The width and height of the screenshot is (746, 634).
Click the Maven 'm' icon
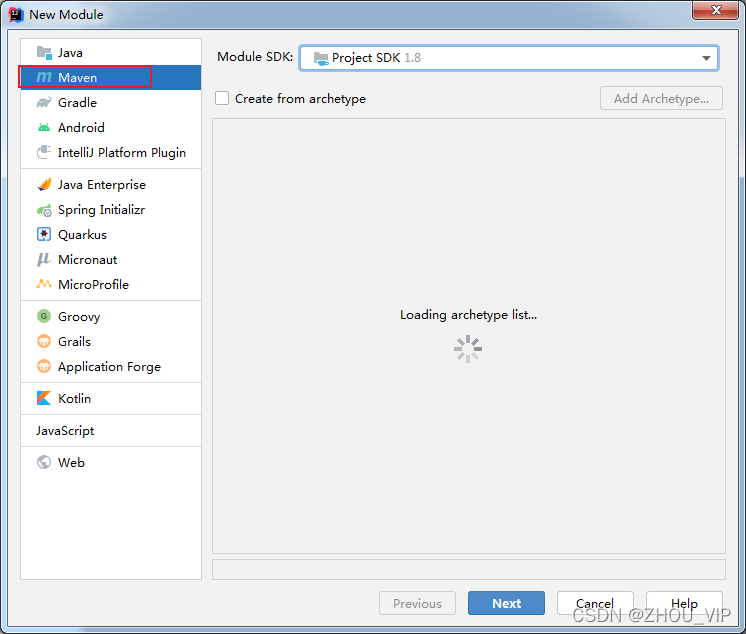click(44, 77)
